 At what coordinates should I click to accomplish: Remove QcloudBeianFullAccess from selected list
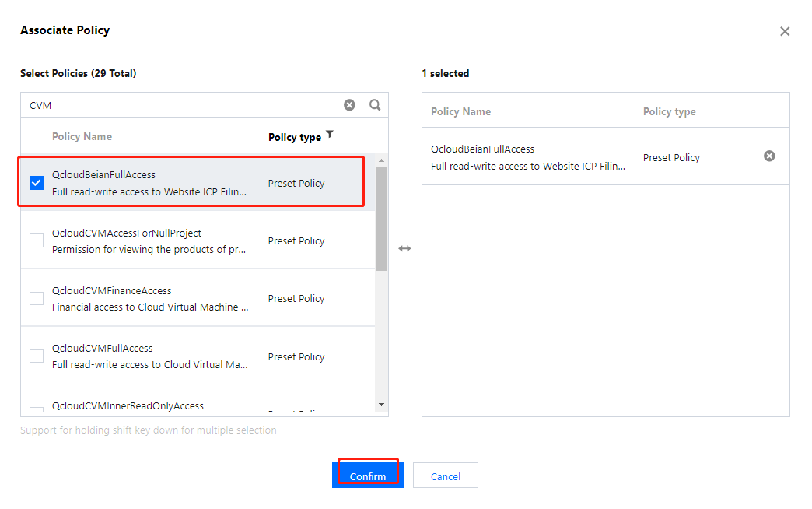(x=769, y=156)
